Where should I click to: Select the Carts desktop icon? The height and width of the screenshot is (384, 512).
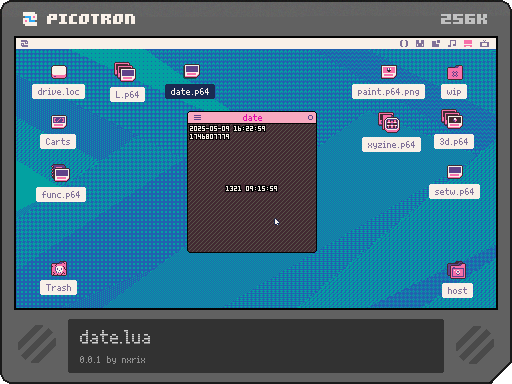[x=59, y=122]
